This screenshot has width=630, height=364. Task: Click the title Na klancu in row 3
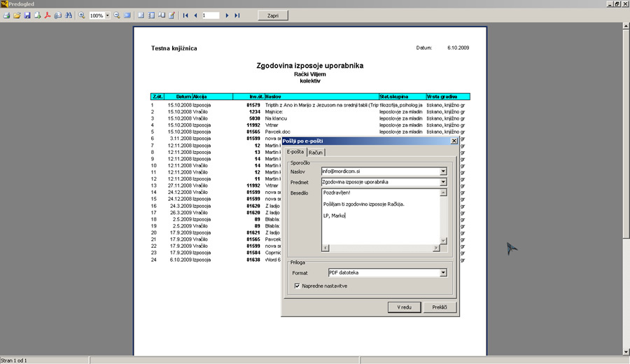point(276,118)
